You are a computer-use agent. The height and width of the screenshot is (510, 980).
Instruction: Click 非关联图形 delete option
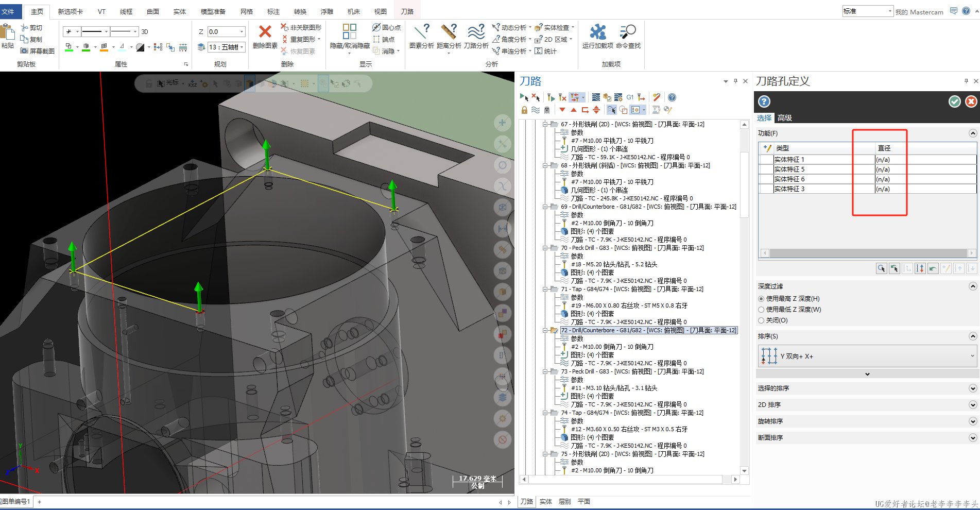(301, 27)
